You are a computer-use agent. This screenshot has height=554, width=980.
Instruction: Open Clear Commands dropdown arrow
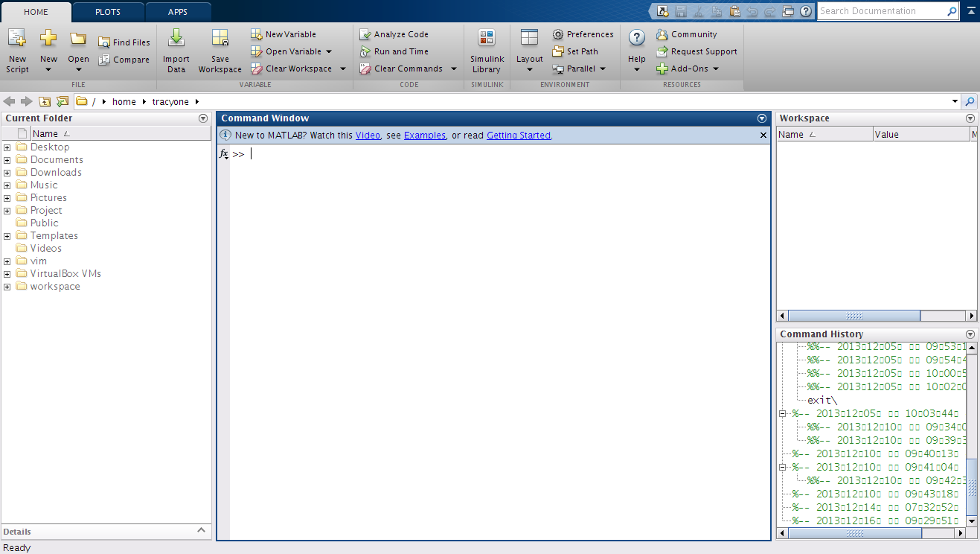click(x=454, y=69)
